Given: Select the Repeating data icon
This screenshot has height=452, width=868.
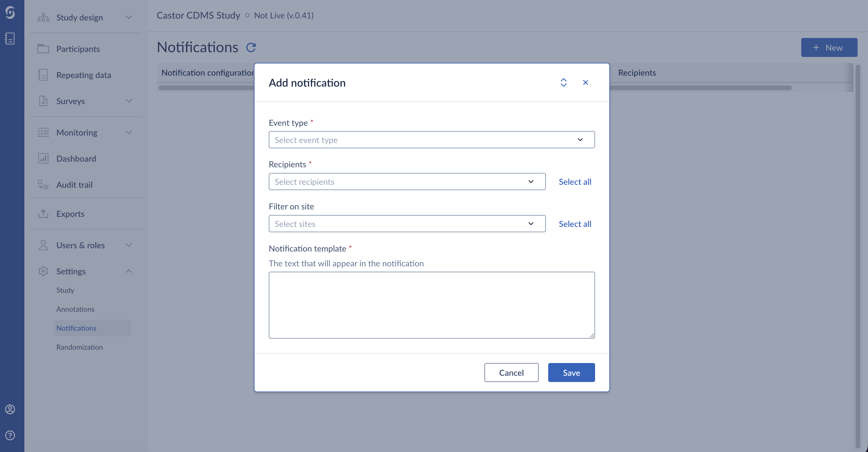Looking at the screenshot, I should click(x=43, y=74).
